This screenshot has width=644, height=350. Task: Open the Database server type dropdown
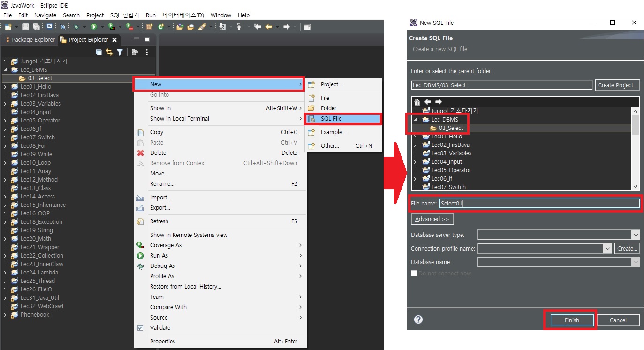636,235
